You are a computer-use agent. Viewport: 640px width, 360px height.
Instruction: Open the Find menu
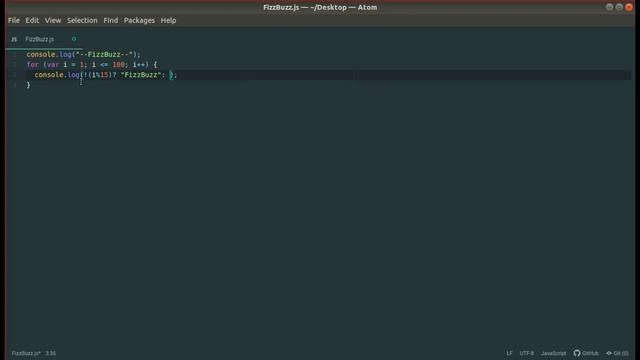[111, 20]
